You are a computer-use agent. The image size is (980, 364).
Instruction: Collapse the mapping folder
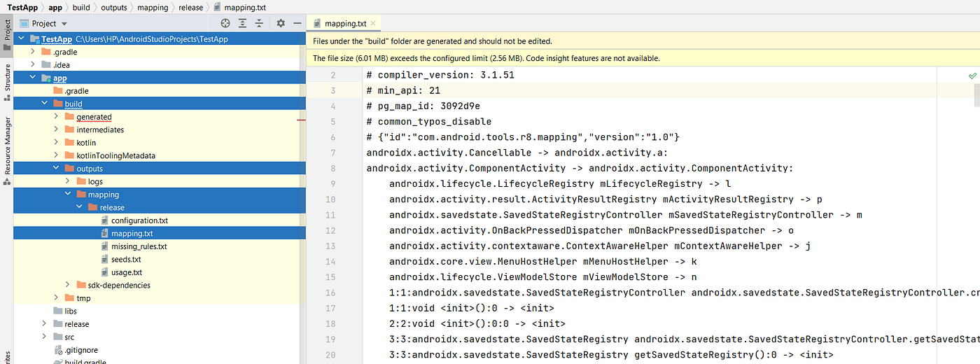click(x=68, y=195)
